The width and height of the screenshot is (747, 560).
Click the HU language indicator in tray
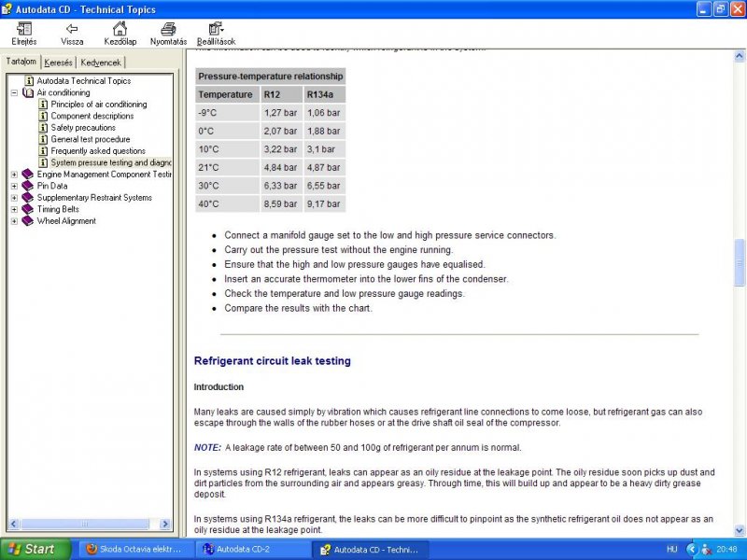[x=671, y=549]
